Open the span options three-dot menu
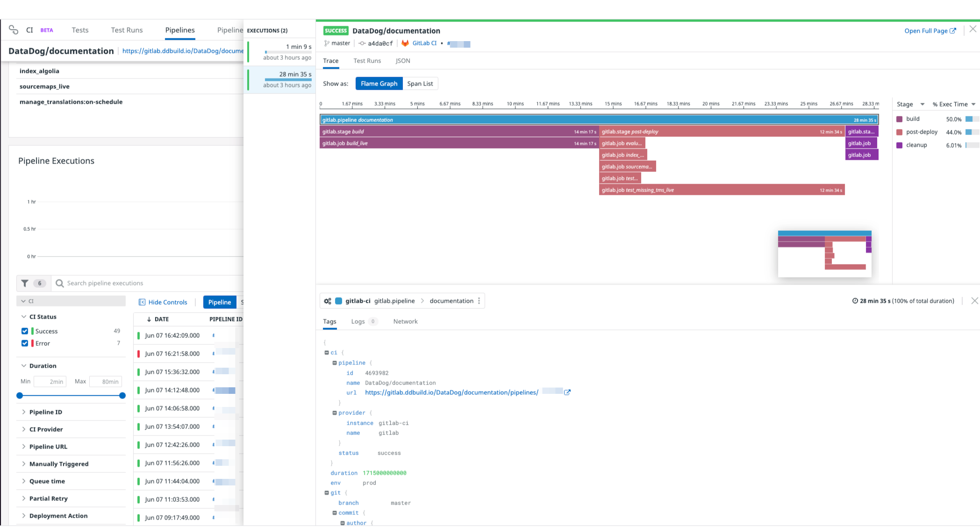 pos(479,301)
